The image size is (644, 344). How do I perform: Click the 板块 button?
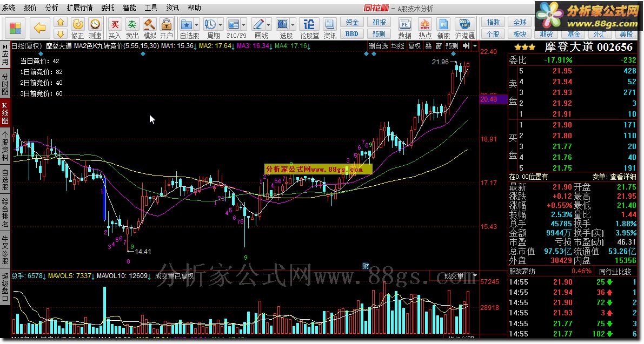[520, 34]
